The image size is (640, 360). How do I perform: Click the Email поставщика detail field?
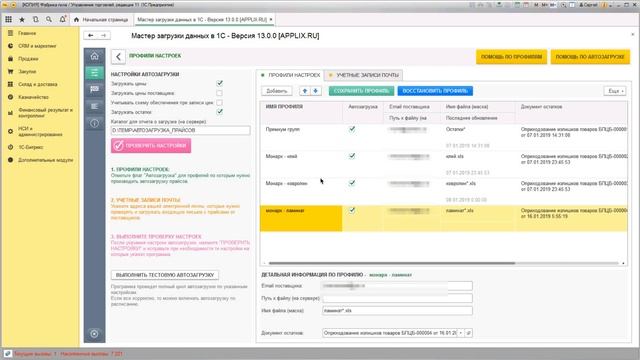click(397, 286)
